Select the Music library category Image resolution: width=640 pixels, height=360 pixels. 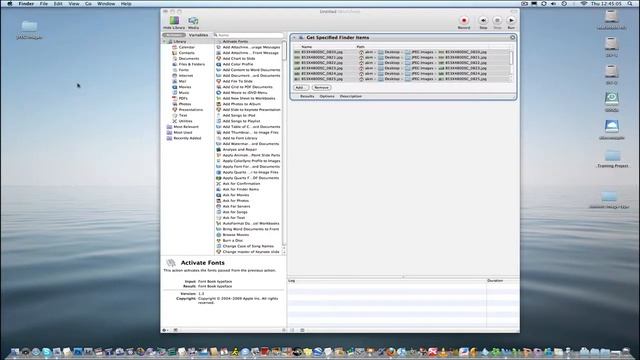(184, 93)
